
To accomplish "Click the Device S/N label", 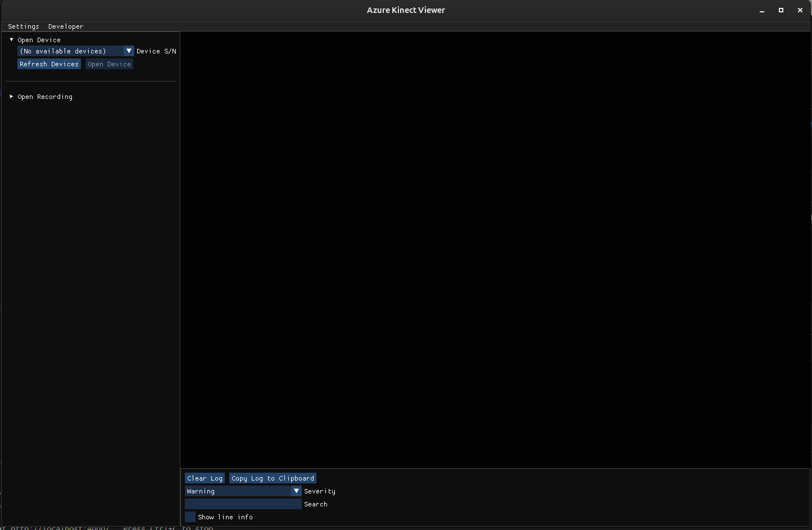I will pyautogui.click(x=156, y=51).
